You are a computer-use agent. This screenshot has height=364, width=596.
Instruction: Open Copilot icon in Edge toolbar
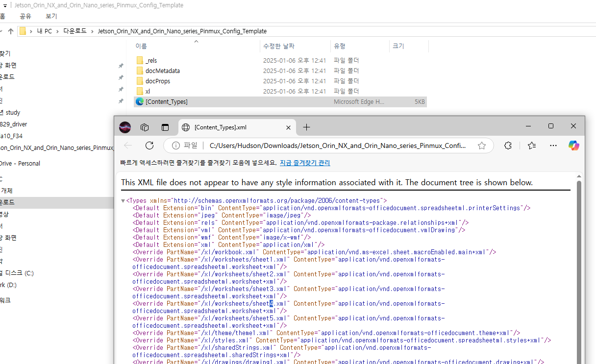point(574,146)
